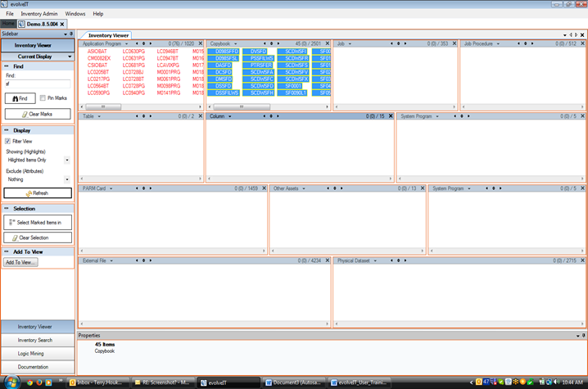Launch Chrome from taskbar quick launch
The height and width of the screenshot is (389, 588).
[29, 382]
